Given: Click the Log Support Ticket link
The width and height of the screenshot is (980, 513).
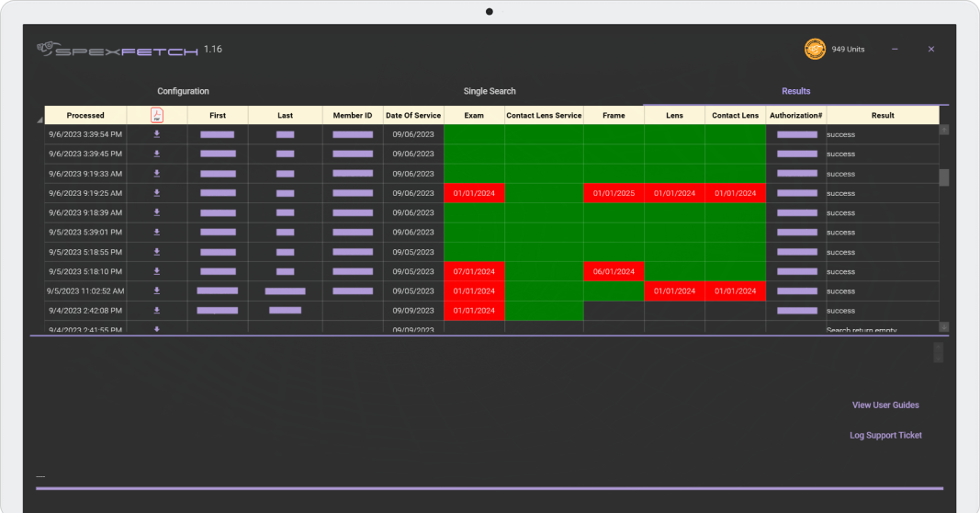Looking at the screenshot, I should 885,436.
